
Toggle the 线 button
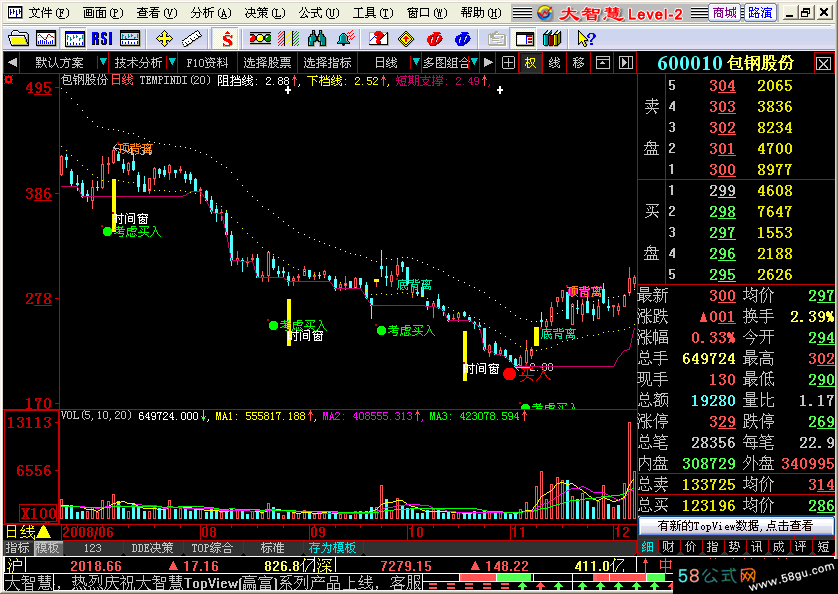(555, 63)
